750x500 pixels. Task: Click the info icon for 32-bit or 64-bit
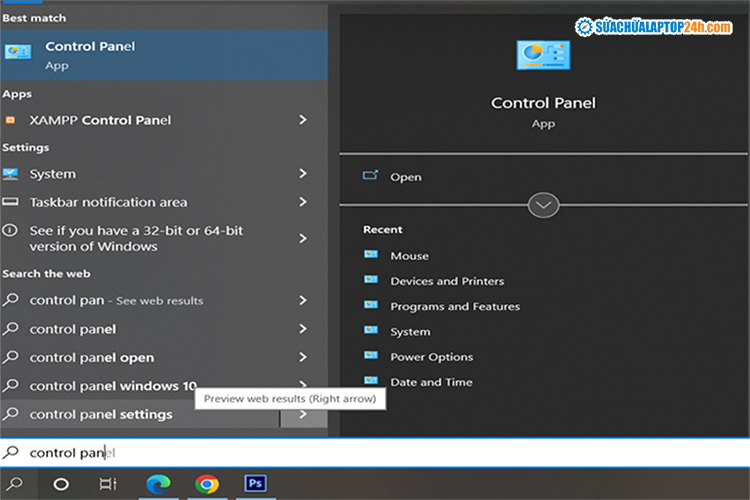tap(10, 231)
